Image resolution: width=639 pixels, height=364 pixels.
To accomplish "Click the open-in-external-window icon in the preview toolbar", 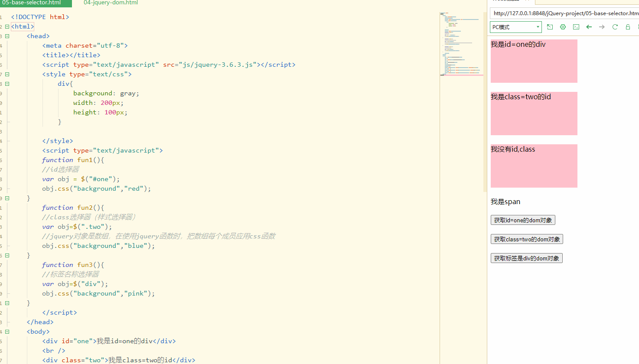I will click(x=550, y=27).
